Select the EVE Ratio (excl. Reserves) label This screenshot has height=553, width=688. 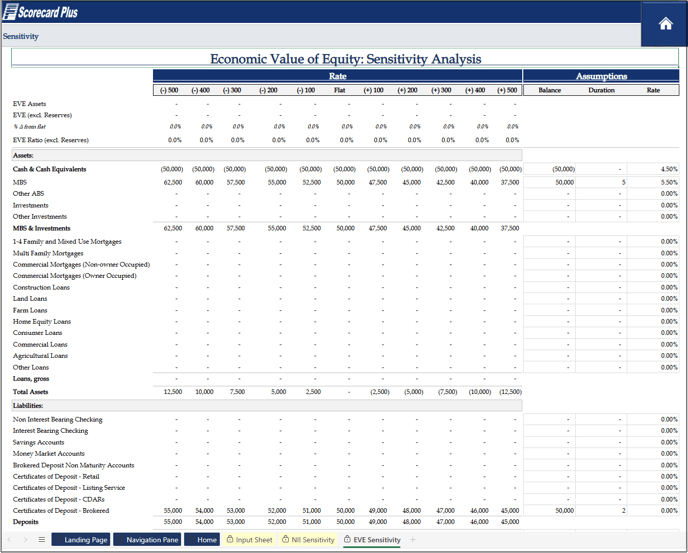[51, 140]
